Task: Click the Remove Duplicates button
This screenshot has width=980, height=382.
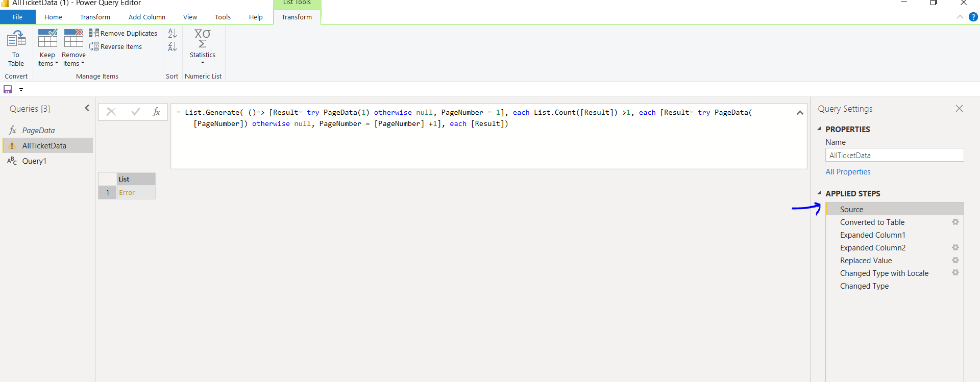Action: point(123,33)
